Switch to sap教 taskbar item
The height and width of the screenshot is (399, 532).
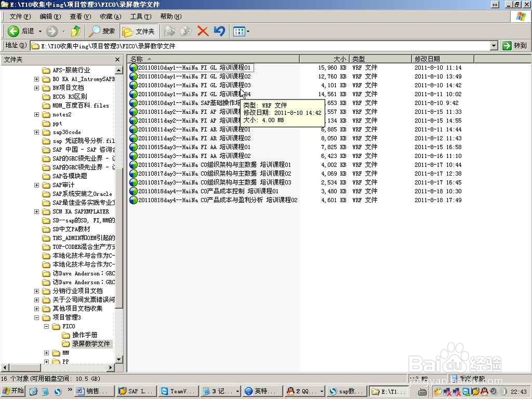(347, 391)
